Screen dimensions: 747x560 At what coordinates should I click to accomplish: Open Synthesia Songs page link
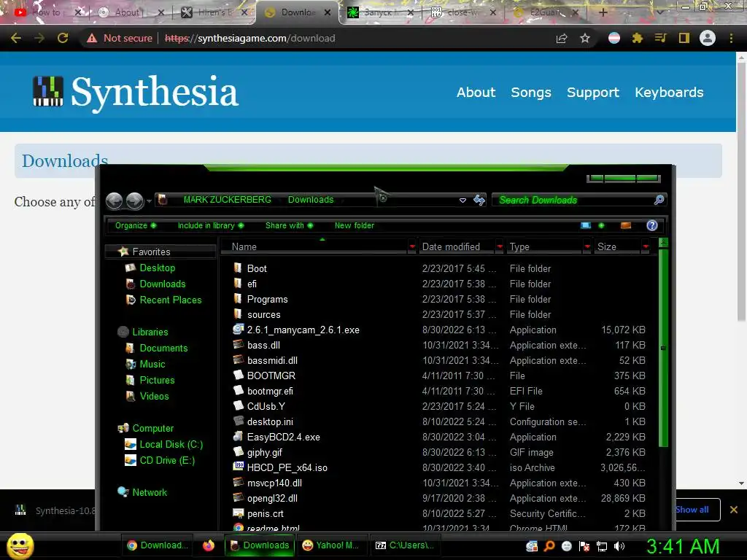531,92
